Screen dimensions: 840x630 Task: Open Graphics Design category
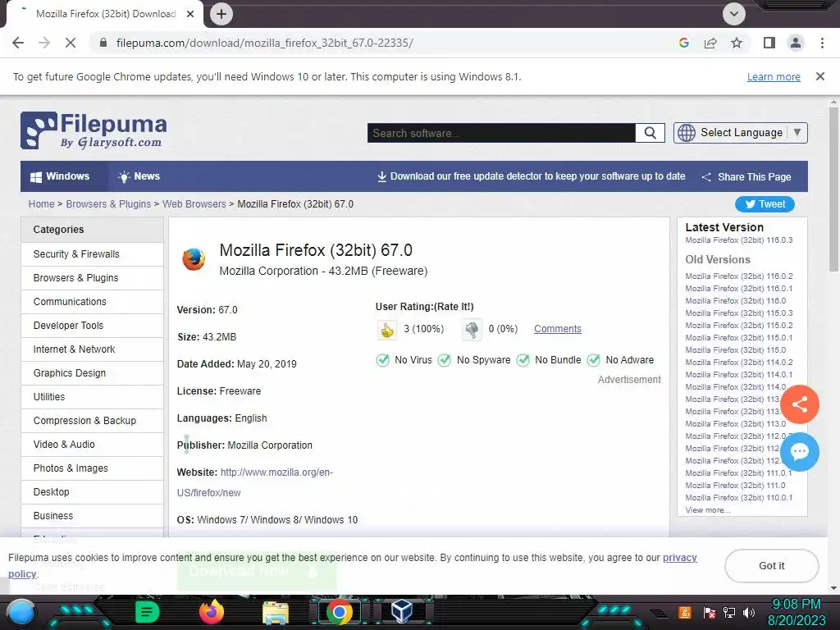point(92,373)
